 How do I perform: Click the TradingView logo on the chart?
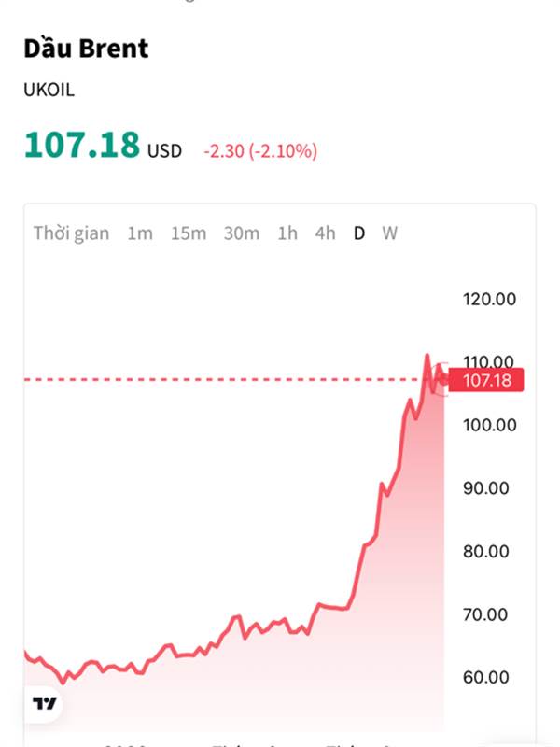42,703
